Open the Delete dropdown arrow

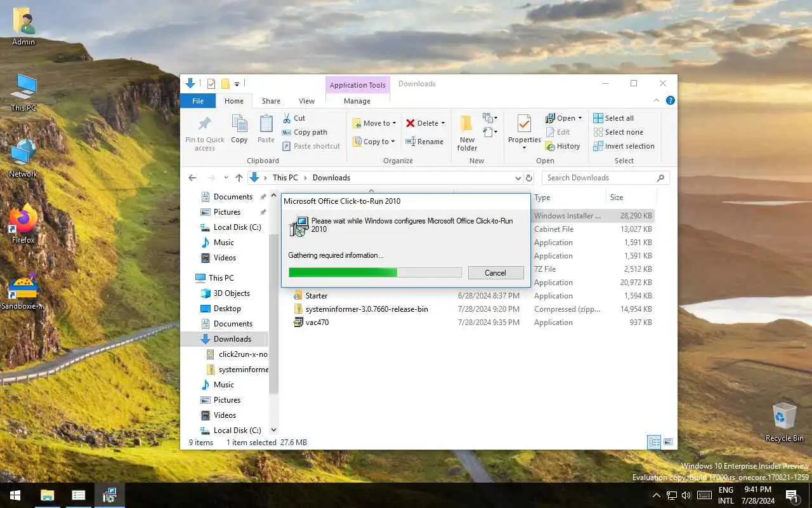[443, 123]
